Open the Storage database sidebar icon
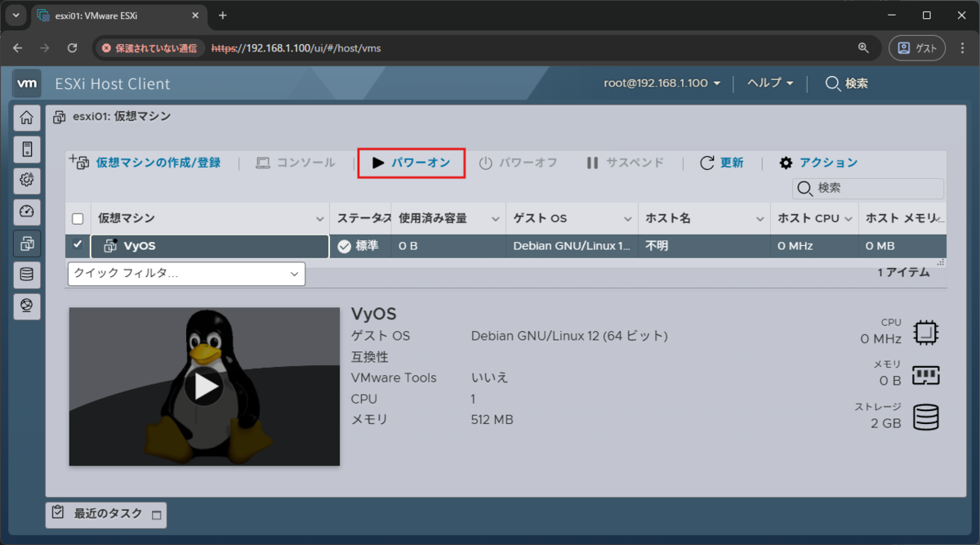Viewport: 980px width, 545px height. coord(27,274)
